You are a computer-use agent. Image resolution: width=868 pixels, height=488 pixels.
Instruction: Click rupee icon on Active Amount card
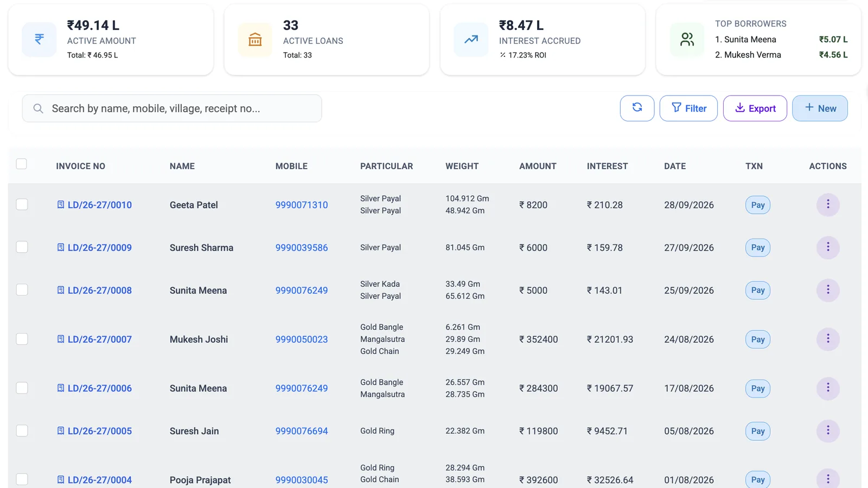[x=39, y=40]
